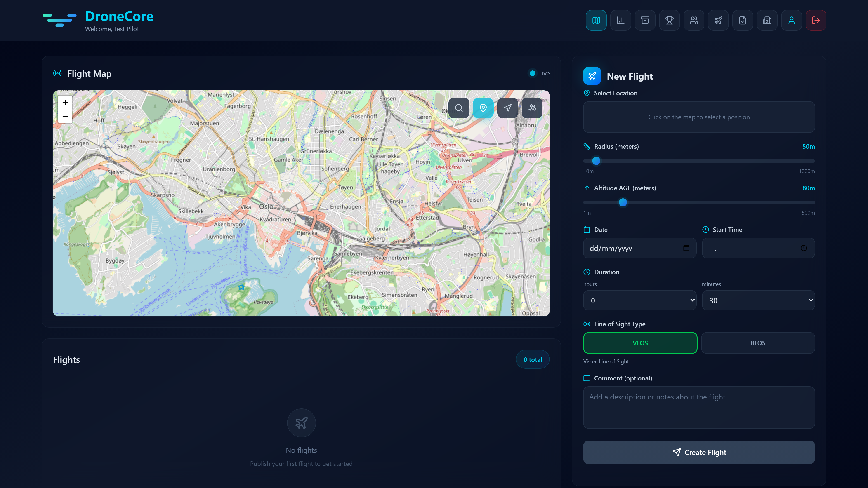Image resolution: width=868 pixels, height=488 pixels.
Task: Switch to the map view tab
Action: (596, 20)
